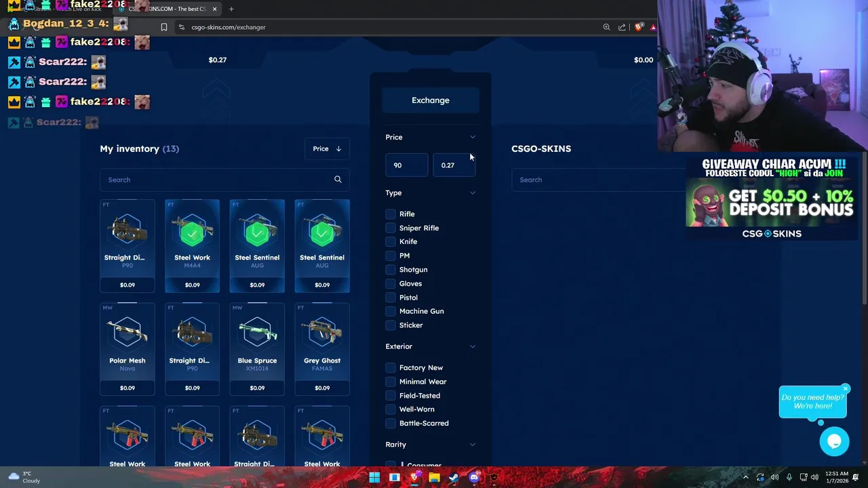Click the microphone tray icon

(789, 477)
